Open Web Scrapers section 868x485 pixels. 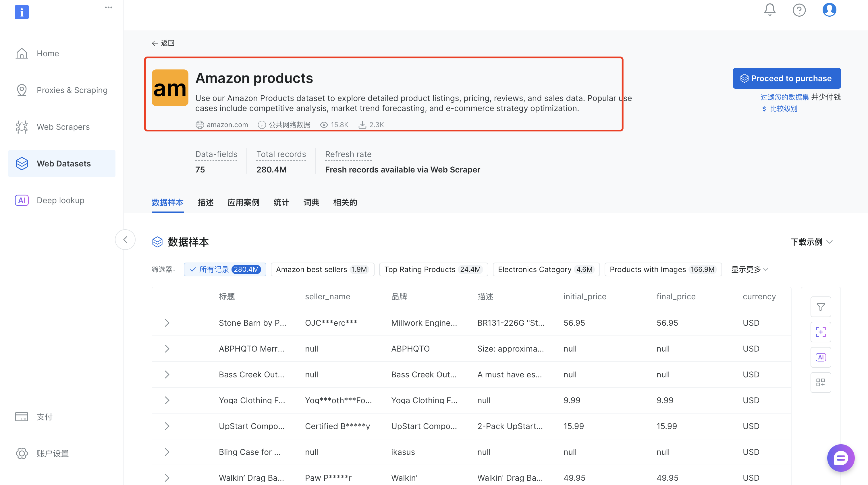pyautogui.click(x=62, y=127)
